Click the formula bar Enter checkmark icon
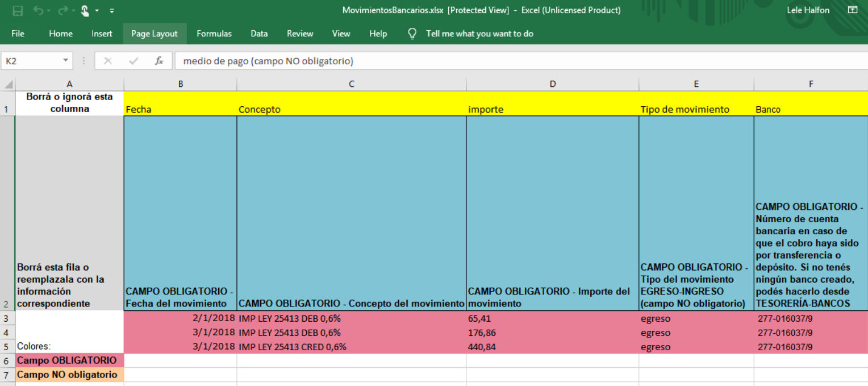 click(x=134, y=61)
